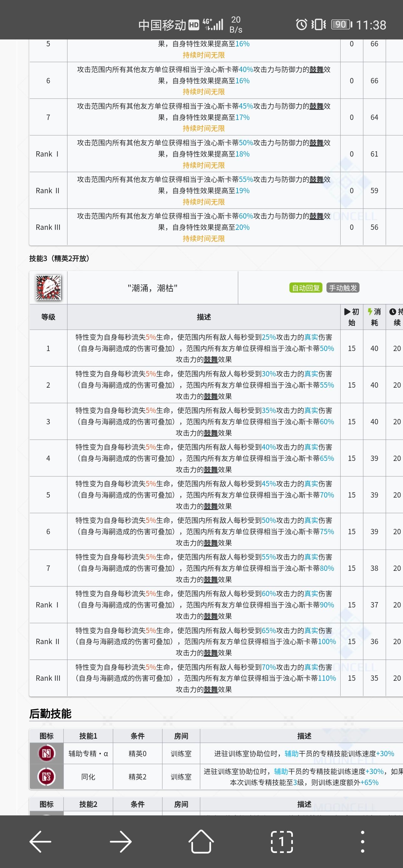Tap the 精英2 condition cell
This screenshot has width=403, height=868.
[x=137, y=777]
